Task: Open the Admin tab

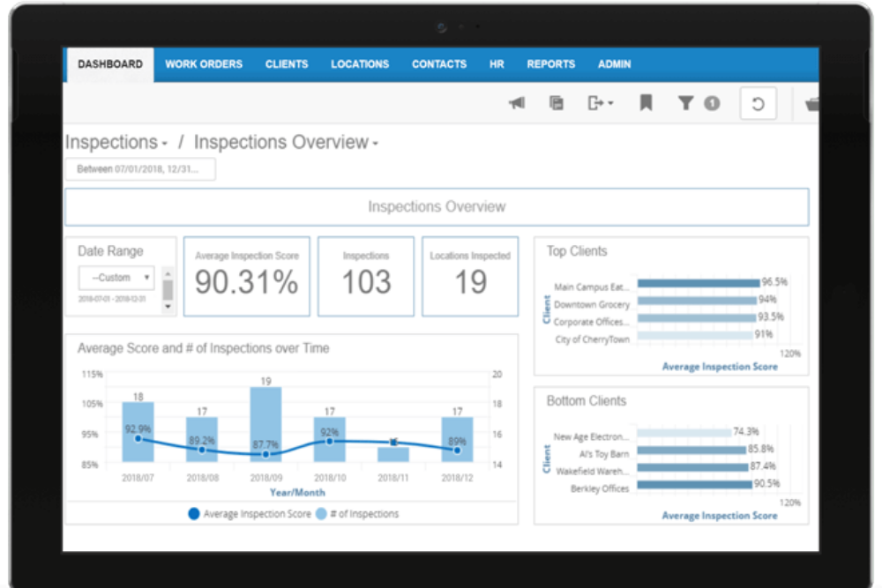Action: [x=614, y=64]
